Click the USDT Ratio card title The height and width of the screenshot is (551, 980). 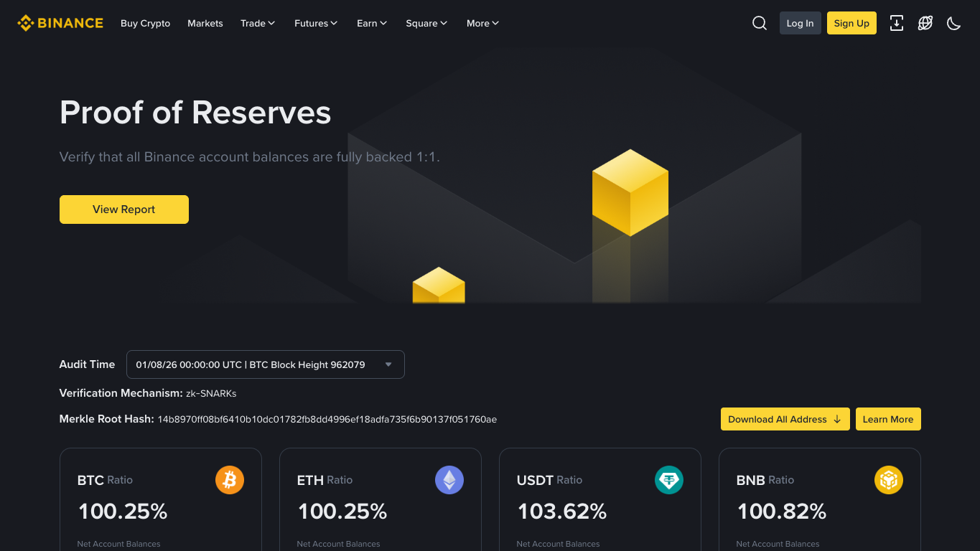[549, 480]
